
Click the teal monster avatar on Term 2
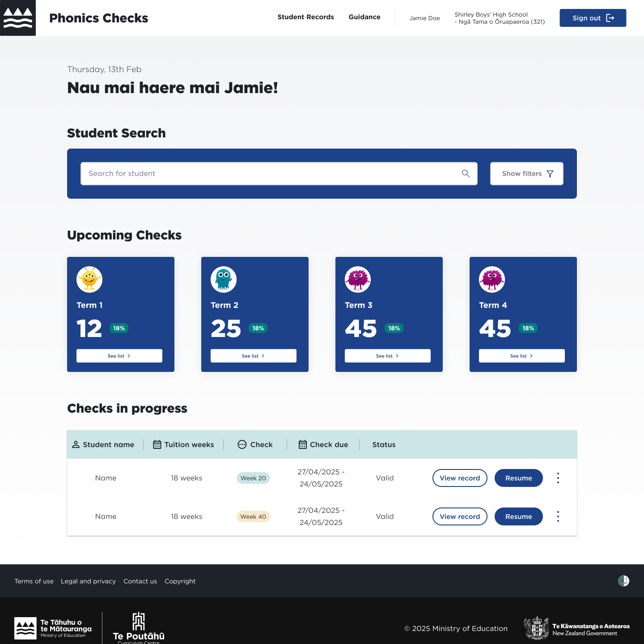(x=224, y=279)
